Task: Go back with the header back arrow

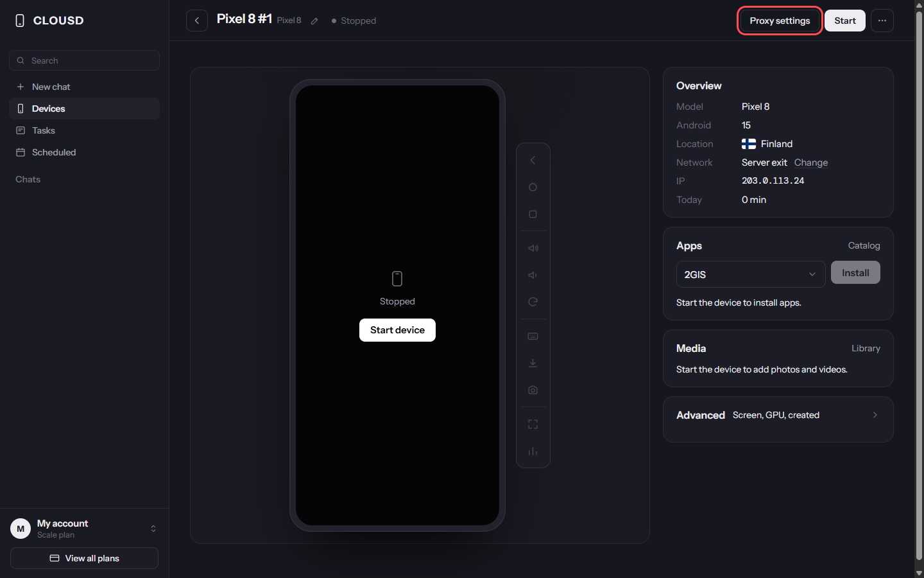Action: (197, 21)
